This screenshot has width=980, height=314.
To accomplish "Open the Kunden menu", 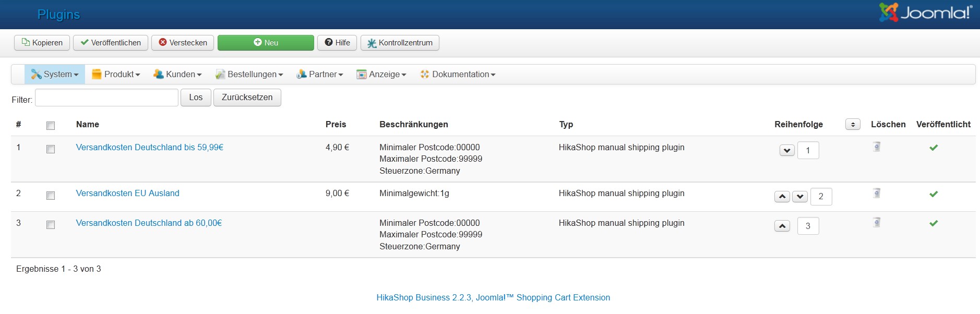I will 177,75.
